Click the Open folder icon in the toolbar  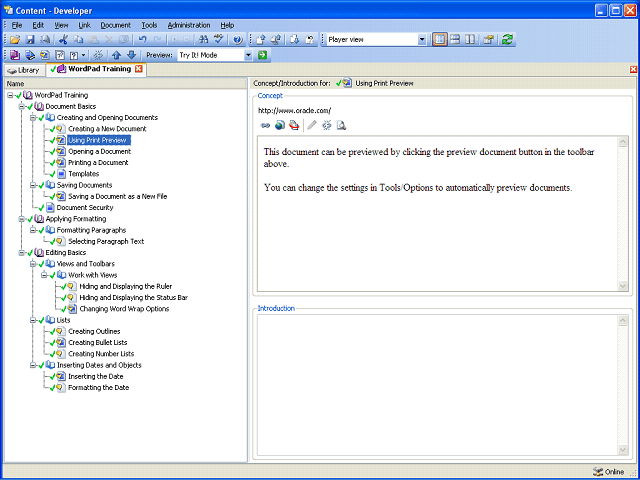15,40
